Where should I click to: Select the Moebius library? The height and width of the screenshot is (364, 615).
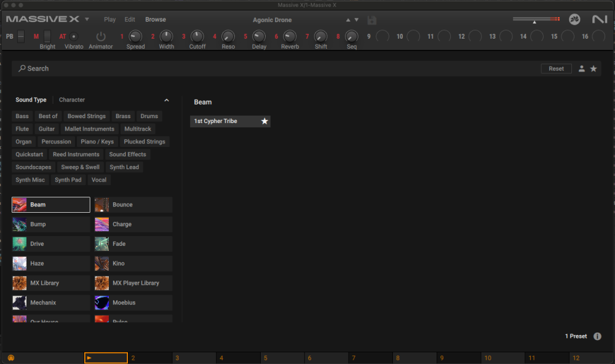coord(133,303)
